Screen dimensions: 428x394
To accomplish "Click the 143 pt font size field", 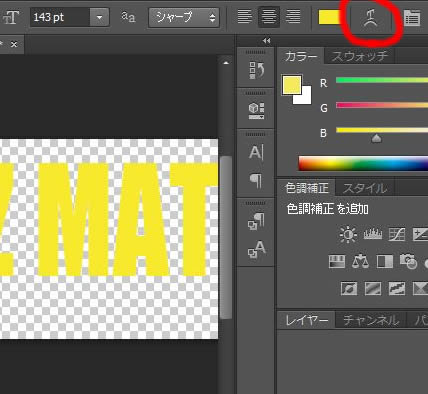I will coord(60,17).
